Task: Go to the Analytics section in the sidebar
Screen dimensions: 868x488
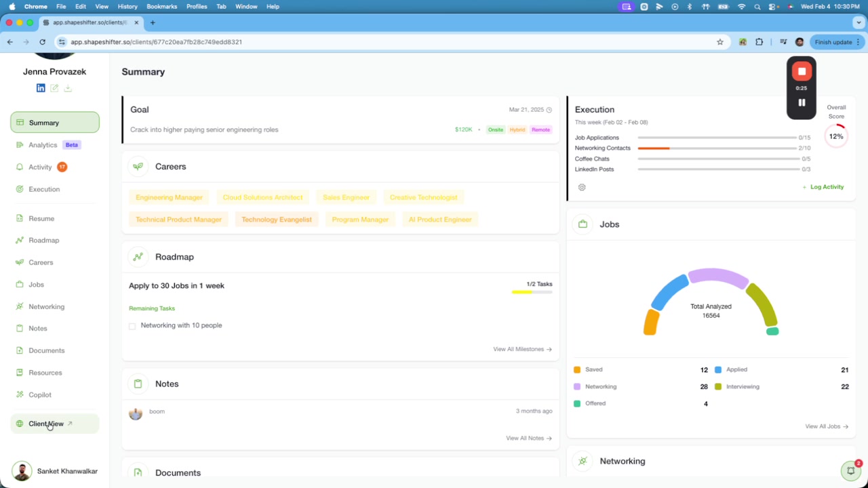Action: [x=43, y=145]
